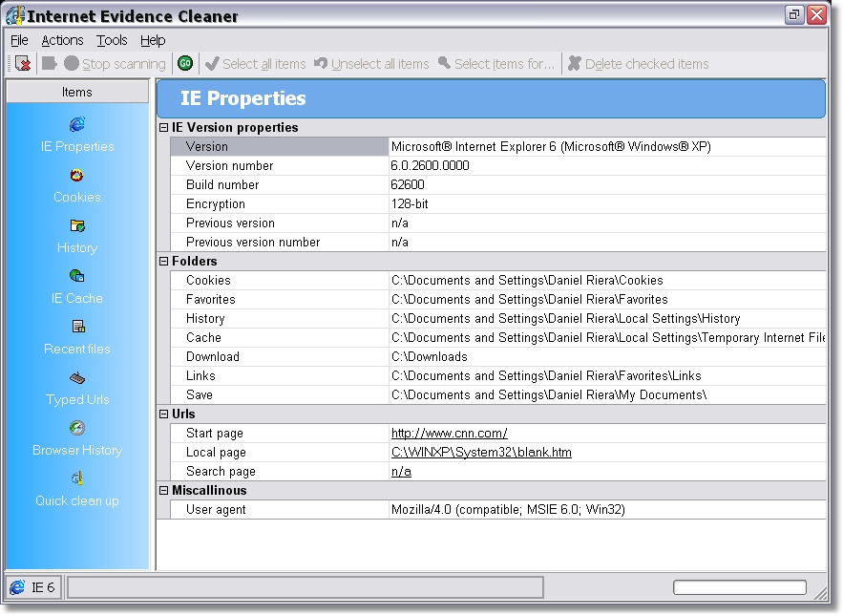The image size is (843, 616).
Task: Open the Help menu
Action: [x=153, y=40]
